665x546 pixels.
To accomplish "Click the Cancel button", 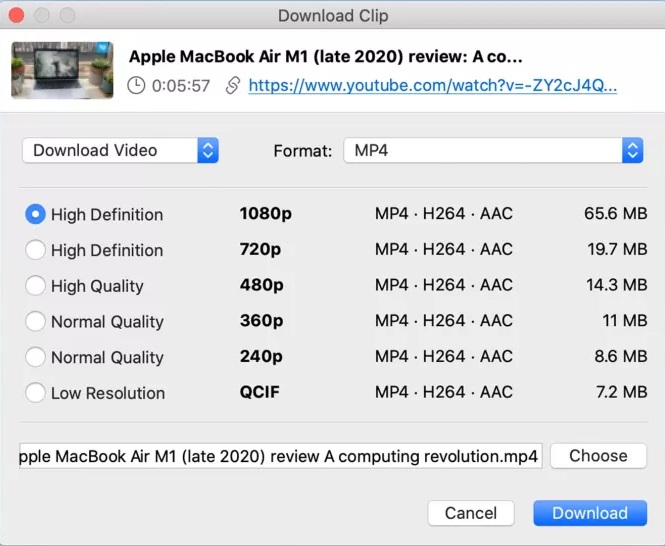I will click(x=471, y=513).
